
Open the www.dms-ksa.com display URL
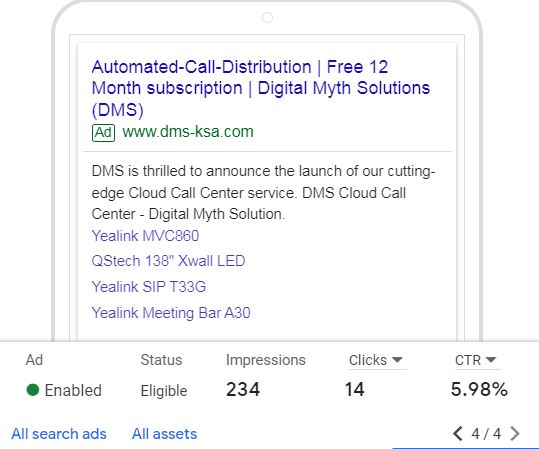[188, 132]
